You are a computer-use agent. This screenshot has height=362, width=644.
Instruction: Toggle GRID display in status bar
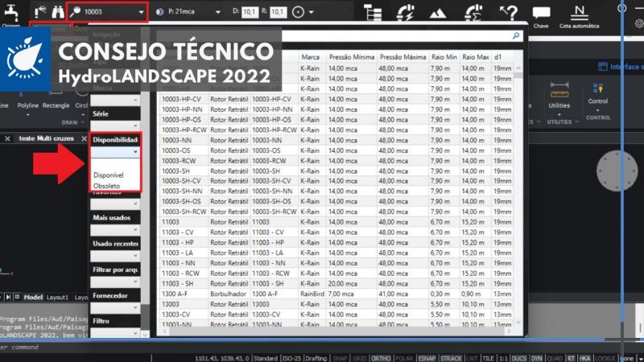pyautogui.click(x=359, y=358)
